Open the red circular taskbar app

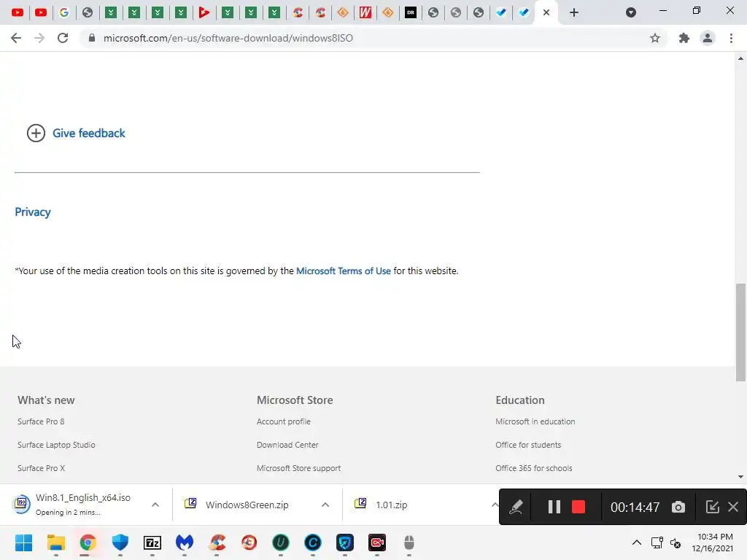coord(249,542)
